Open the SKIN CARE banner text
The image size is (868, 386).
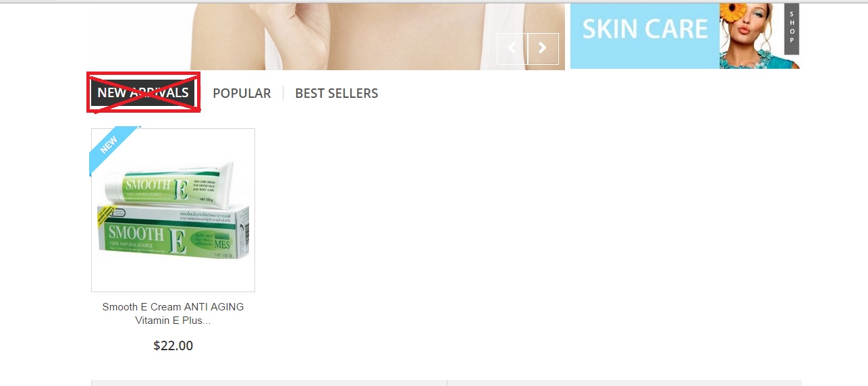(645, 28)
